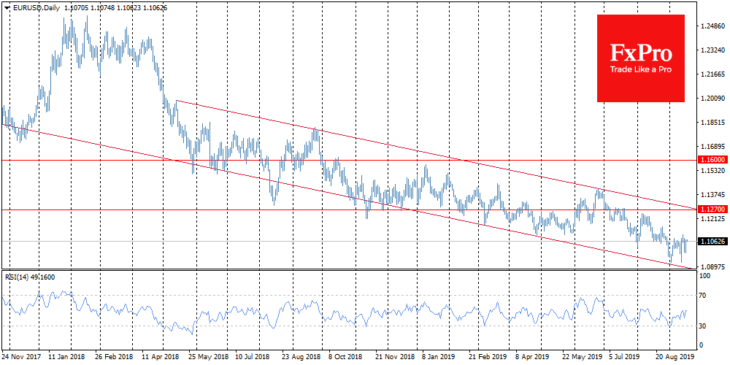Click the current price tag 1.10626

tap(711, 241)
